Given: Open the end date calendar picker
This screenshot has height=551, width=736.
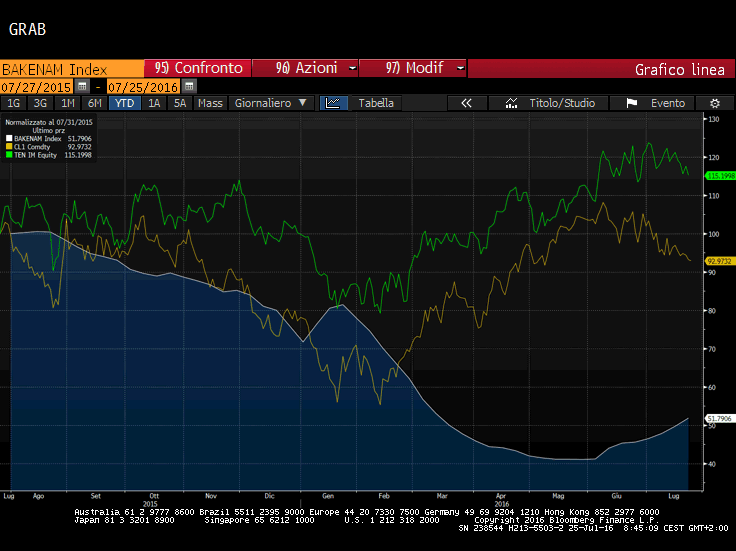Looking at the screenshot, I should tap(189, 87).
